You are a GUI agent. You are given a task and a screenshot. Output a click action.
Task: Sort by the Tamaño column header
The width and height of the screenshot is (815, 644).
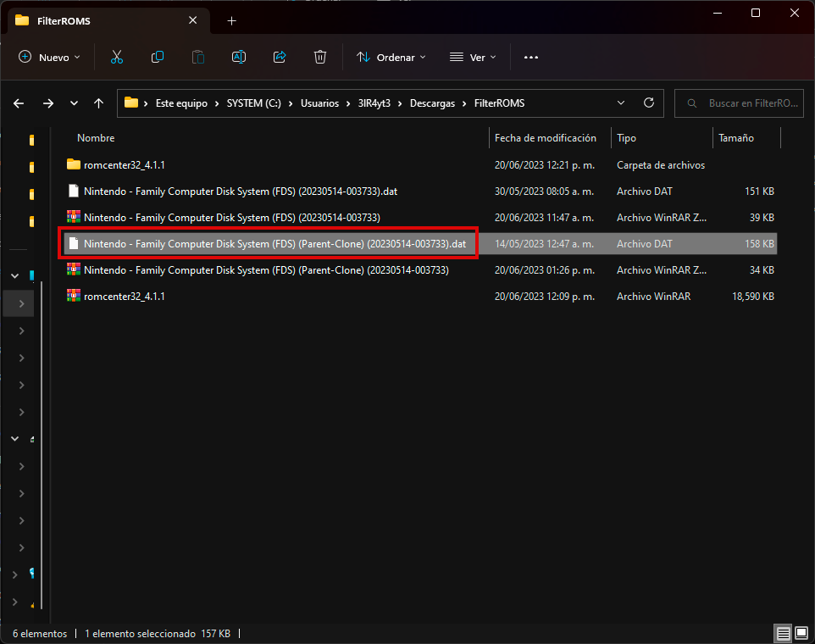tap(736, 138)
